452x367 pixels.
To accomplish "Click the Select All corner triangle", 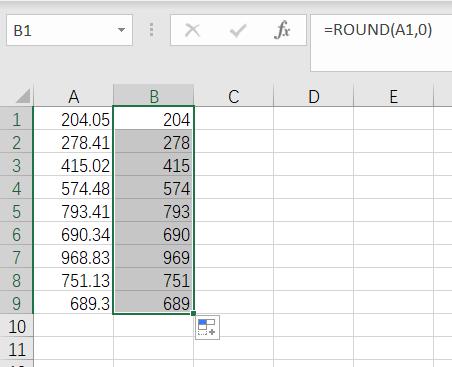I will (x=23, y=96).
